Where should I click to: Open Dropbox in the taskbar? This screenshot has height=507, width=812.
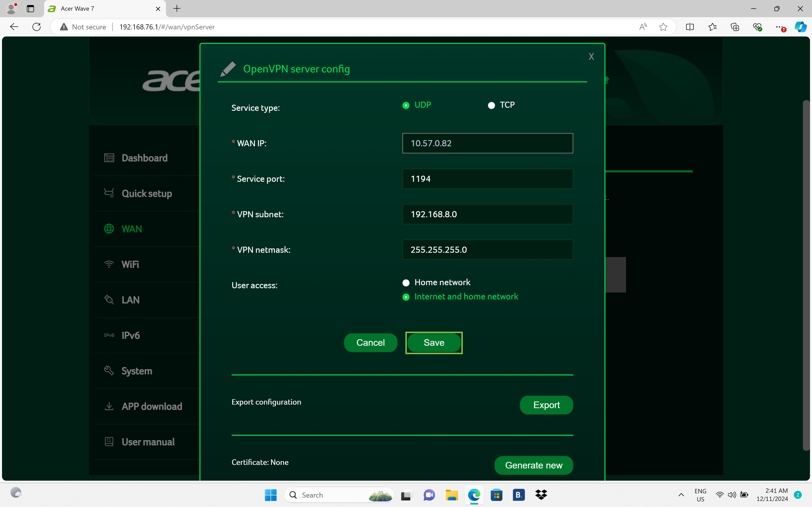click(541, 495)
